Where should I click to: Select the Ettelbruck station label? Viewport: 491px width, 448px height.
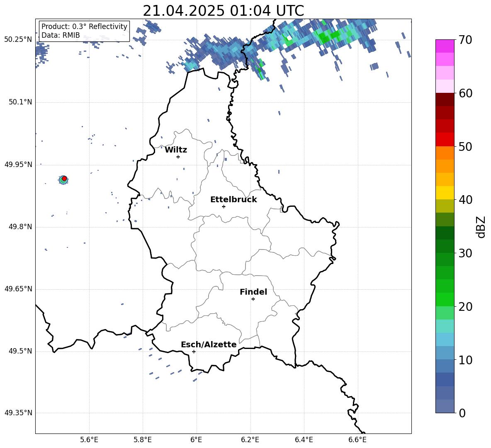(233, 200)
